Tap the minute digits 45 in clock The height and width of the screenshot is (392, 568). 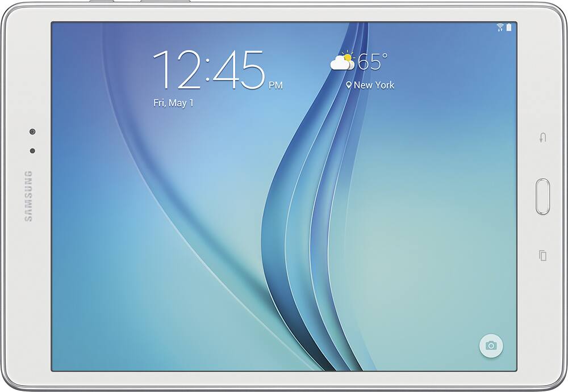(237, 70)
